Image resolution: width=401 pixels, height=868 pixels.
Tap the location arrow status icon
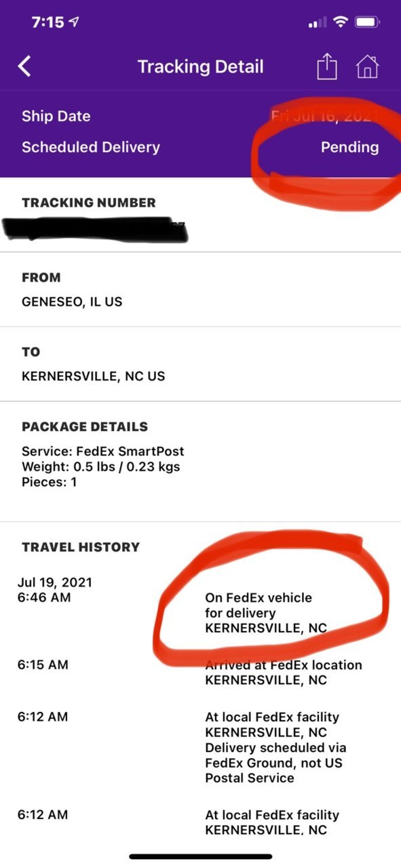pos(73,22)
